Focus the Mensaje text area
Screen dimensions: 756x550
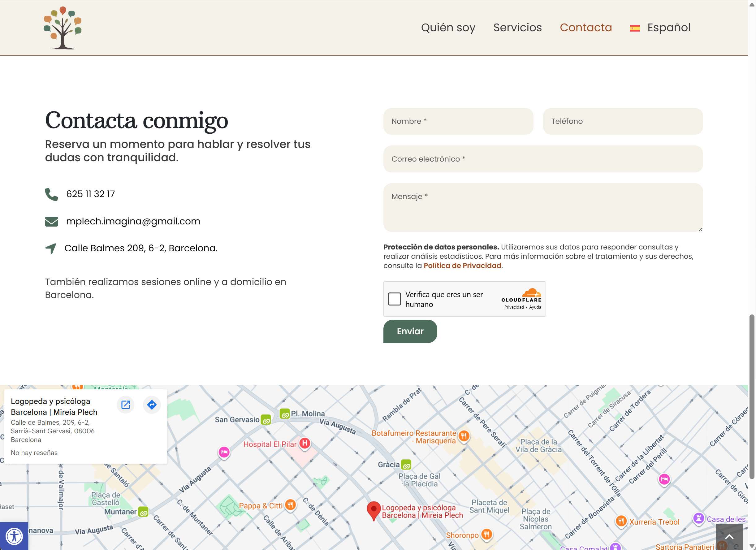tap(543, 207)
